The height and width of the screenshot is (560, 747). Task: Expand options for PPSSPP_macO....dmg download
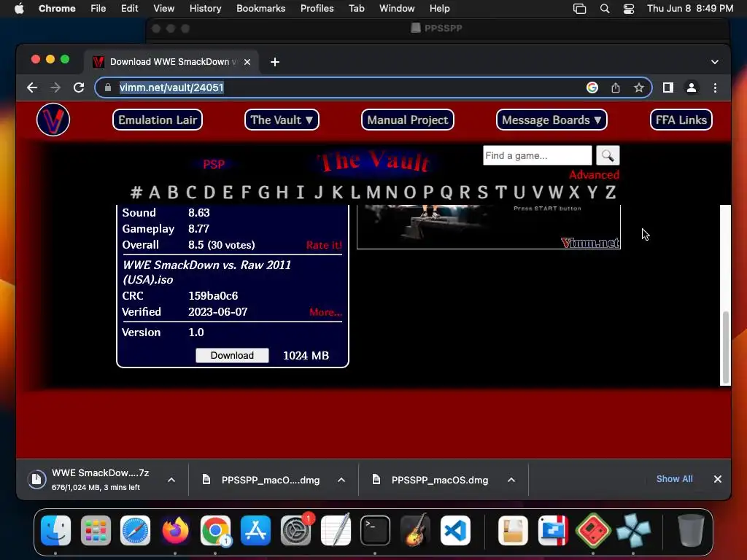pyautogui.click(x=341, y=480)
